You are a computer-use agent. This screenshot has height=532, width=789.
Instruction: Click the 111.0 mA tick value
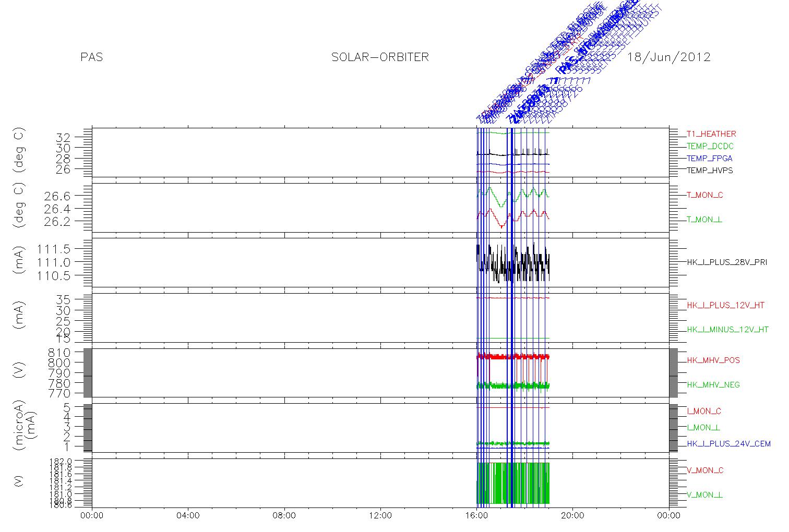[53, 262]
